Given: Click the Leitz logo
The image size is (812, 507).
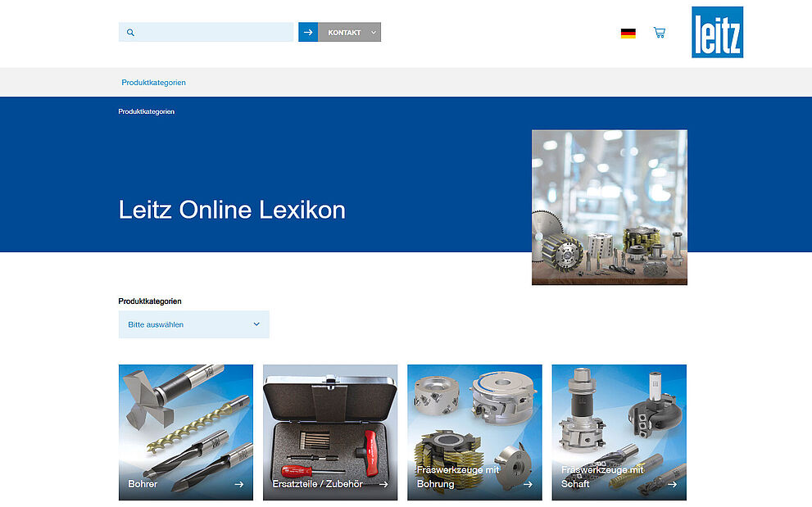Looking at the screenshot, I should click(x=717, y=33).
